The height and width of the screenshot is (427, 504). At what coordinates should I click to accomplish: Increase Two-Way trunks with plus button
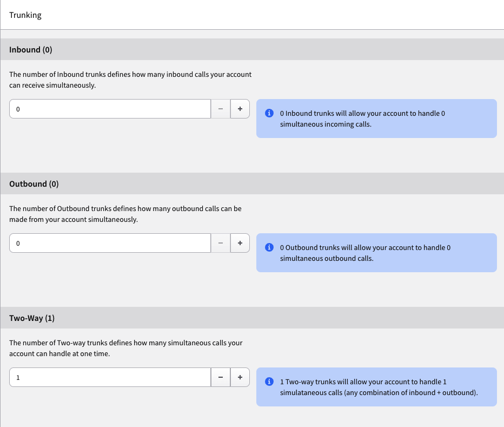click(240, 377)
